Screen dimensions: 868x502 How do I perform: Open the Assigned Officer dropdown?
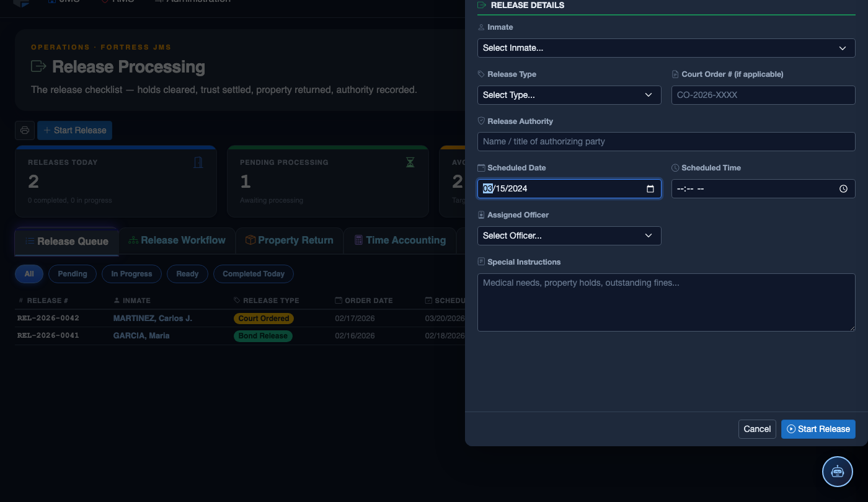(569, 236)
